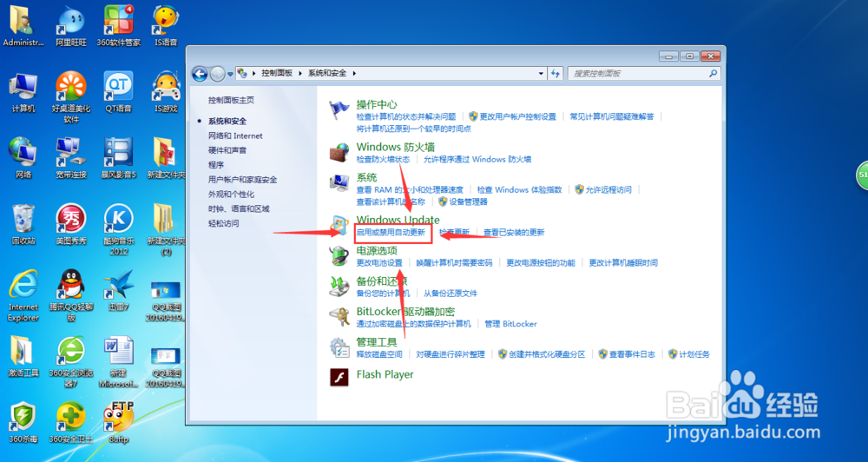The image size is (868, 462).
Task: Open 控制面板主页 in the sidebar
Action: [x=232, y=100]
